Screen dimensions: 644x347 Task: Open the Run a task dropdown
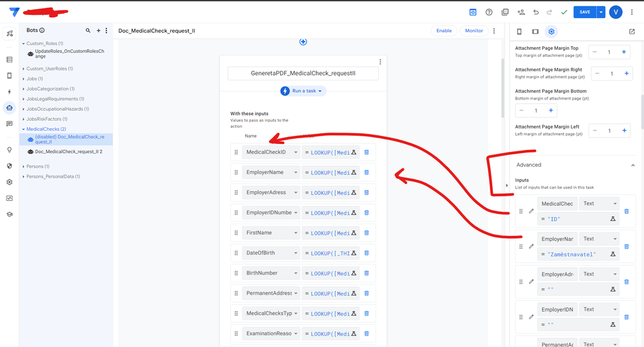click(x=303, y=91)
